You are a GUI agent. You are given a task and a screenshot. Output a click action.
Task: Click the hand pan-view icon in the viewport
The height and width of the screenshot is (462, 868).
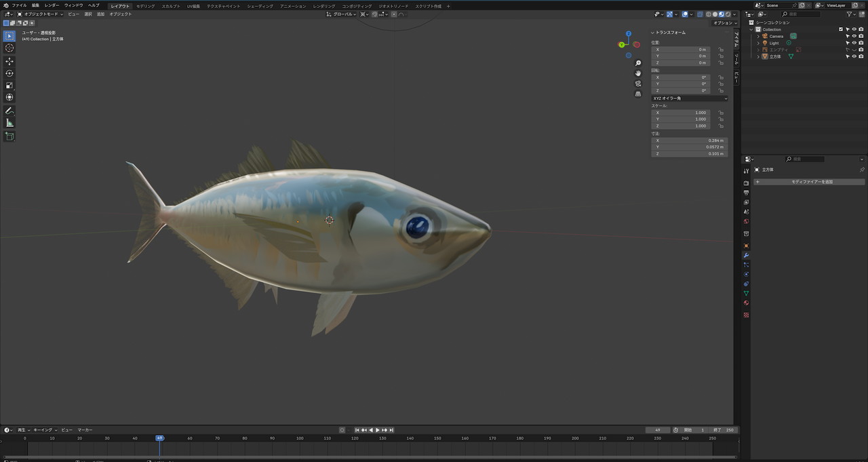[638, 73]
